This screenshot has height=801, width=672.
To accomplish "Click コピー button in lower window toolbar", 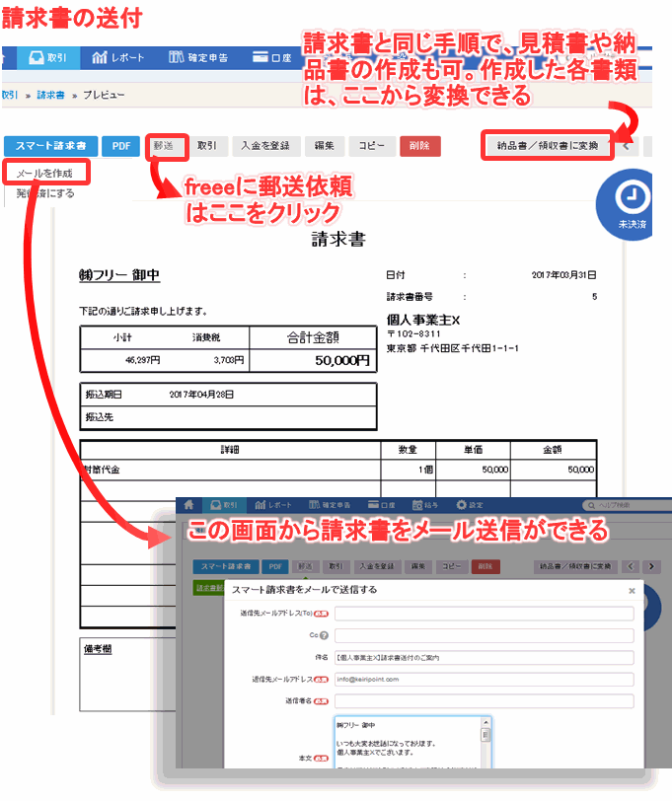I will pos(451,566).
